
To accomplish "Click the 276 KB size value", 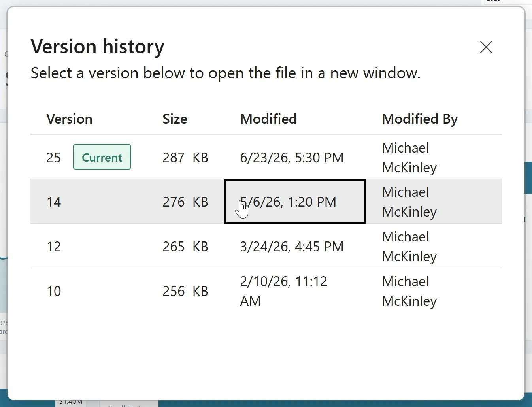I will 185,202.
